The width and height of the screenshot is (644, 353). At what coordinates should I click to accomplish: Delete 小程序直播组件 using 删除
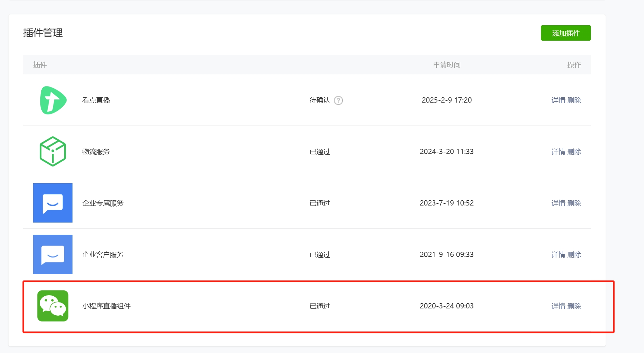click(574, 306)
